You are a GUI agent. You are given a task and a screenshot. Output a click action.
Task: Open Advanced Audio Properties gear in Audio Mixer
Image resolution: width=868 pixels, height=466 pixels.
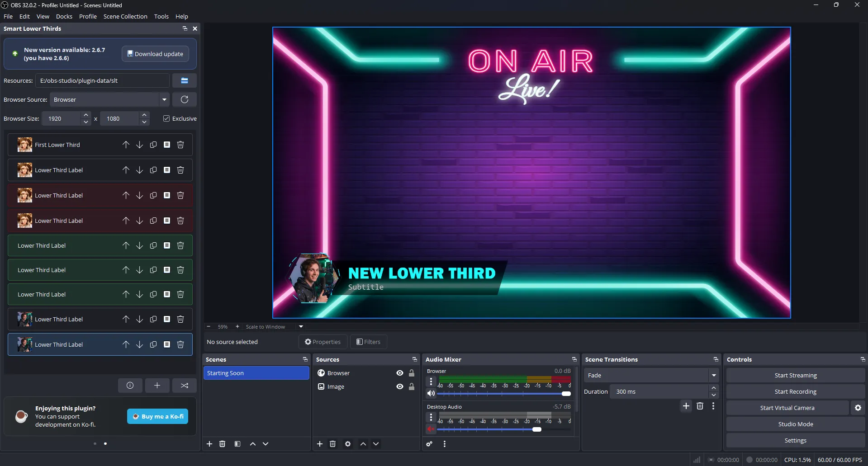429,444
